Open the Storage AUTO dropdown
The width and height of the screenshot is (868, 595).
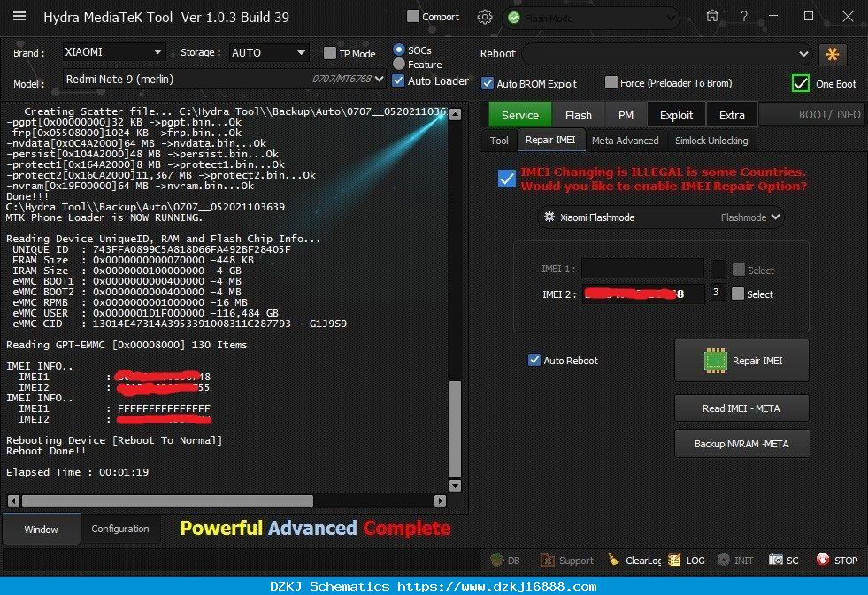[268, 52]
